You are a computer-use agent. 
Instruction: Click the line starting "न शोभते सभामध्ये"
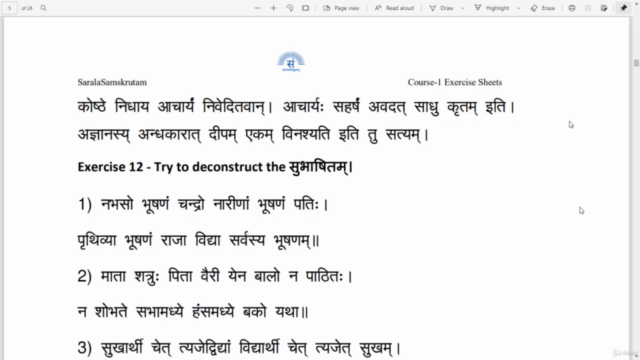pyautogui.click(x=193, y=312)
